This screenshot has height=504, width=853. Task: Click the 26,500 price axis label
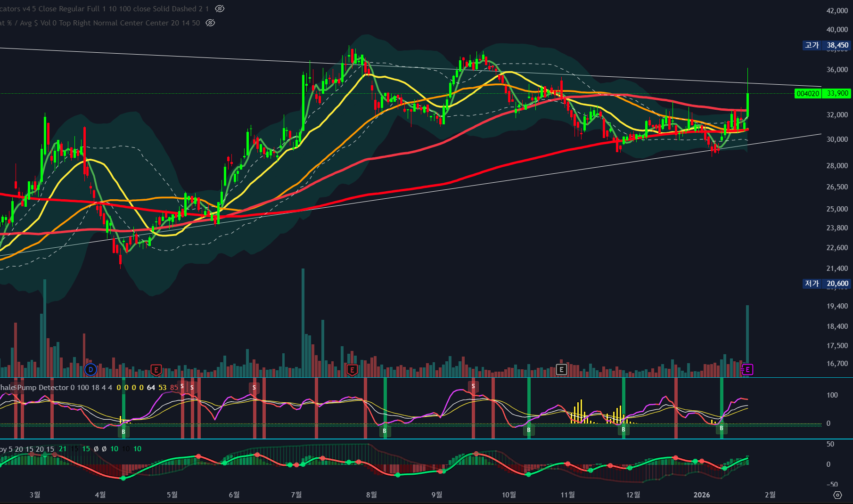pyautogui.click(x=837, y=187)
